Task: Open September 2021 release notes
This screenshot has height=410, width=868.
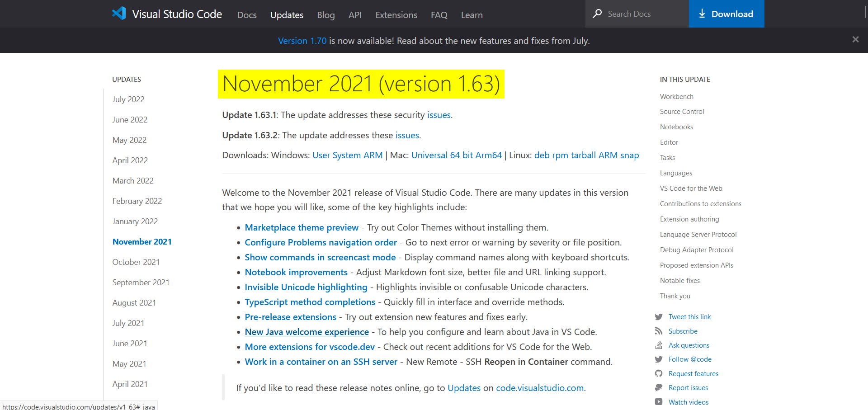Action: 141,283
